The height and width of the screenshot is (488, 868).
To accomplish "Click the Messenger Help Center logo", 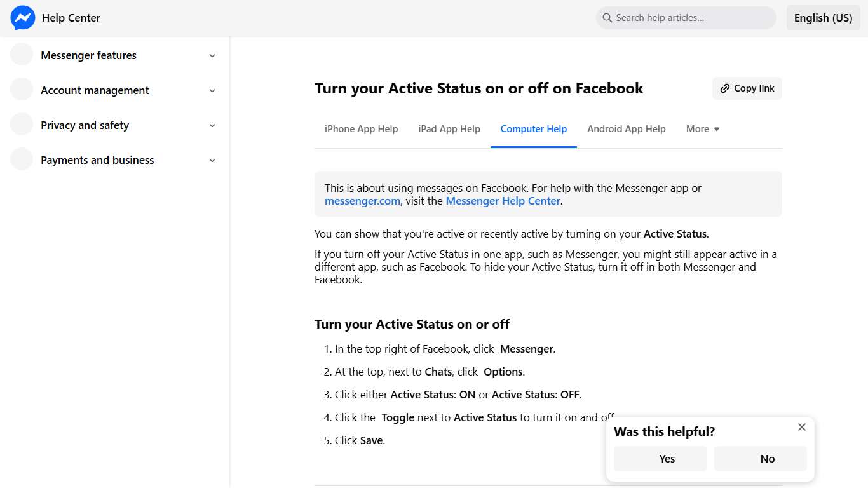I will click(23, 18).
